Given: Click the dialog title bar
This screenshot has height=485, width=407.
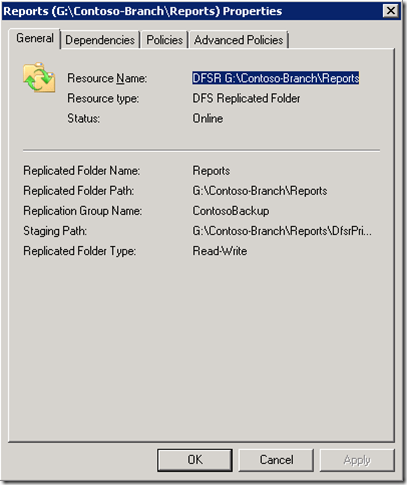Looking at the screenshot, I should click(x=192, y=11).
